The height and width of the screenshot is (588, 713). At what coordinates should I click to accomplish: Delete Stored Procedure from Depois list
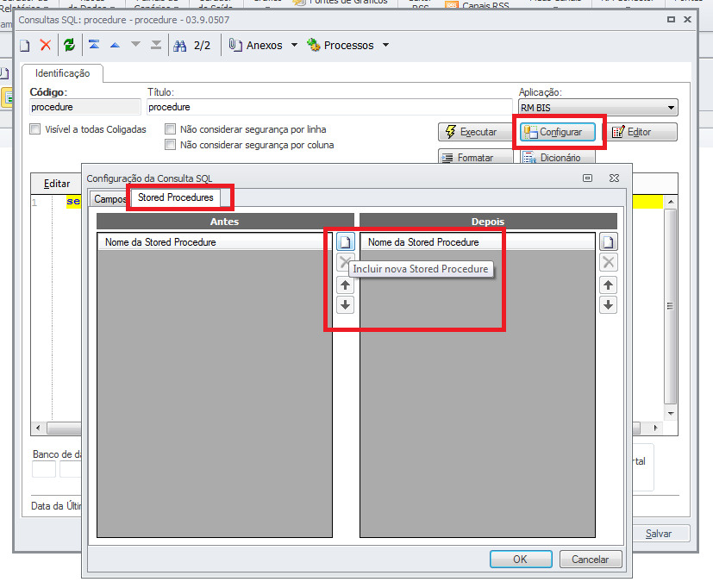click(x=609, y=262)
